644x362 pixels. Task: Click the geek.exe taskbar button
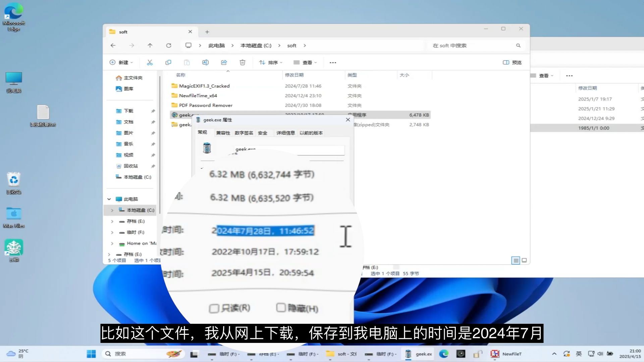[418, 354]
